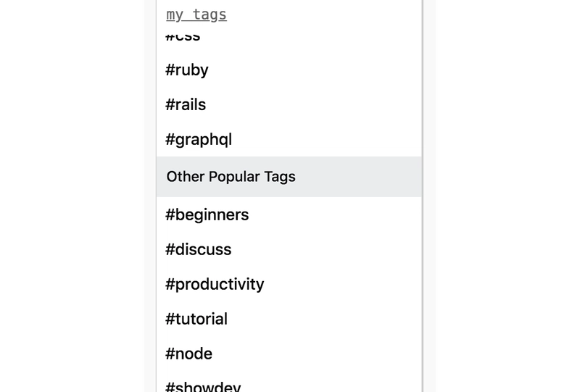Open the my_tags link

click(x=196, y=14)
